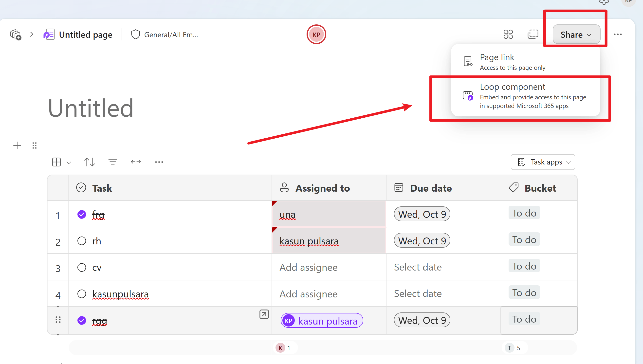Viewport: 643px width, 364px height.
Task: Open the table toolbar more options ellipsis
Action: pos(159,162)
